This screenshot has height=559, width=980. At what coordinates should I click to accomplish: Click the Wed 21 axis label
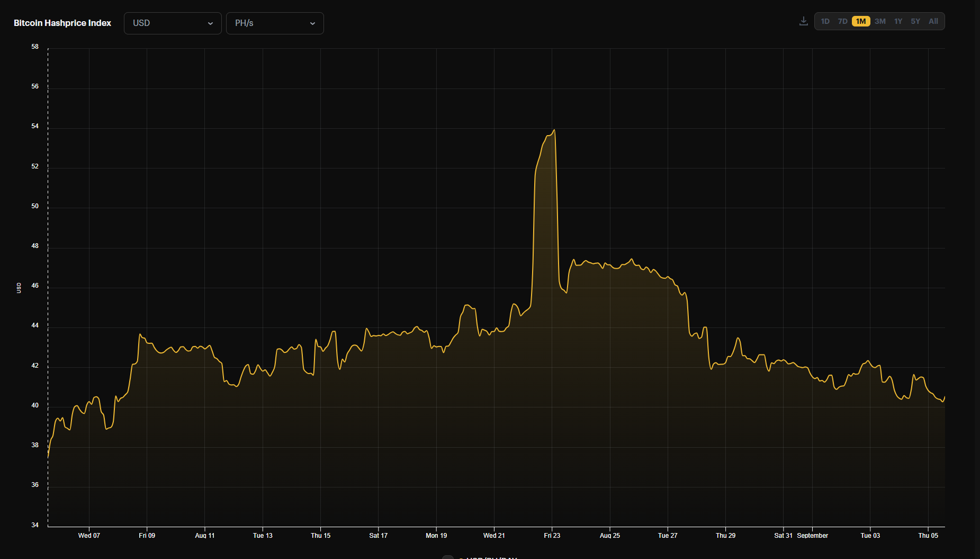click(494, 536)
